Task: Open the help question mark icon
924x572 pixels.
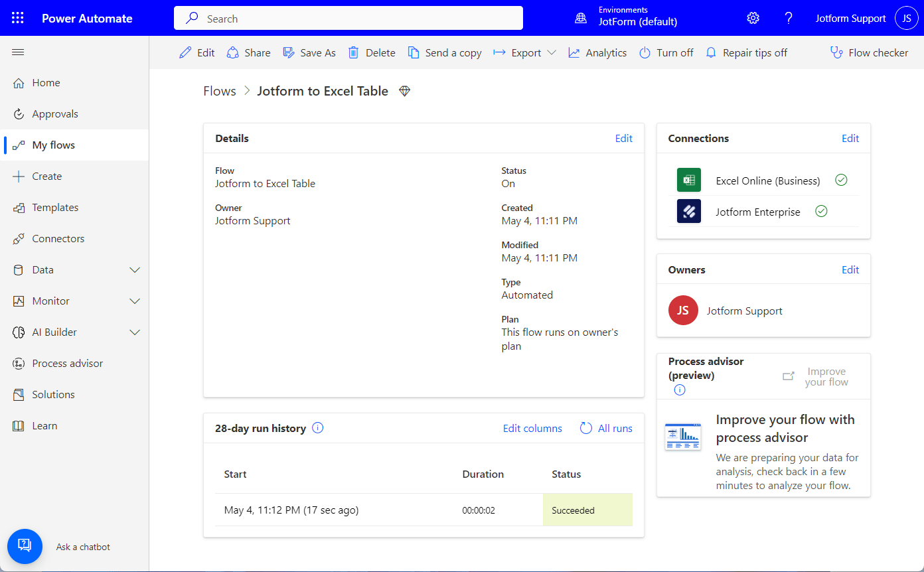Action: click(x=789, y=18)
